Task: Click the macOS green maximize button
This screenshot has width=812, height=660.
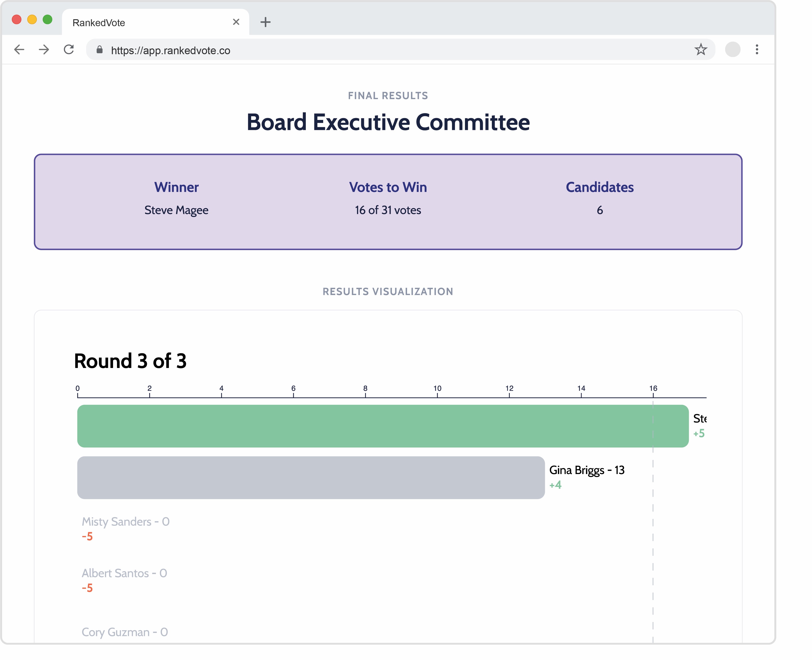Action: [47, 19]
